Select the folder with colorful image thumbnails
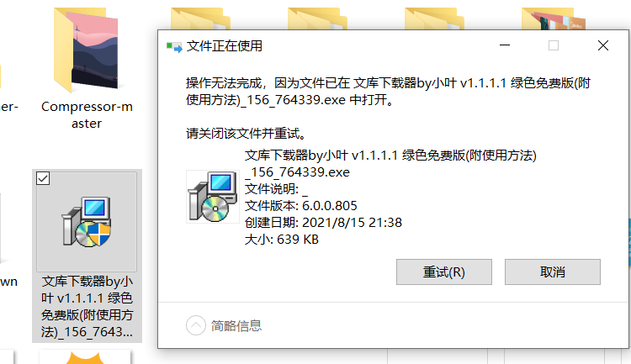Image resolution: width=631 pixels, height=364 pixels. pos(554,18)
